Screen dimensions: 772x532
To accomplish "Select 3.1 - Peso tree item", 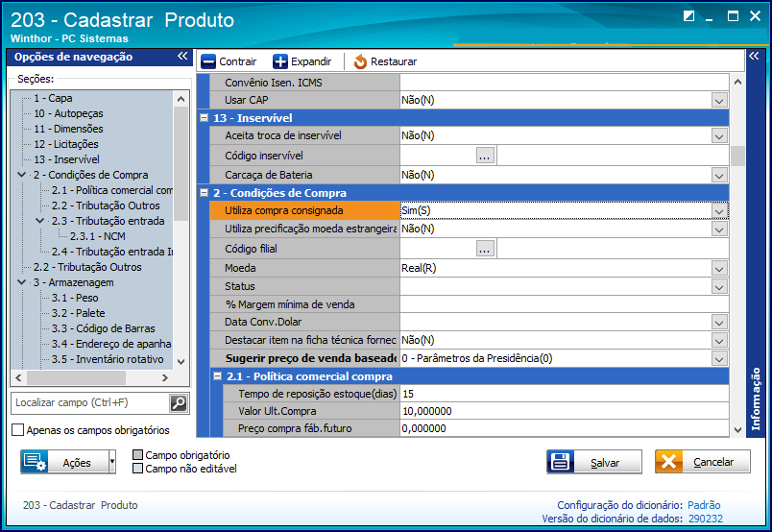I will 75,298.
